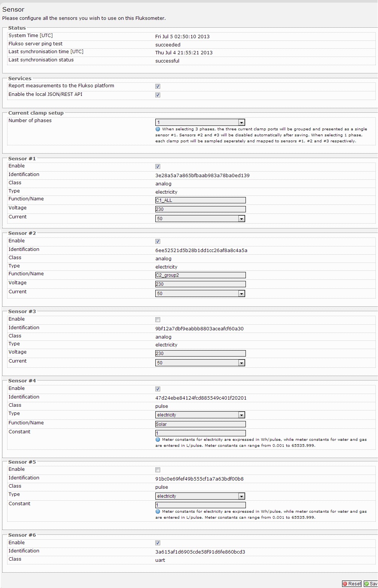
Task: Open the Sensor #1 Current dropdown
Action: (200, 219)
